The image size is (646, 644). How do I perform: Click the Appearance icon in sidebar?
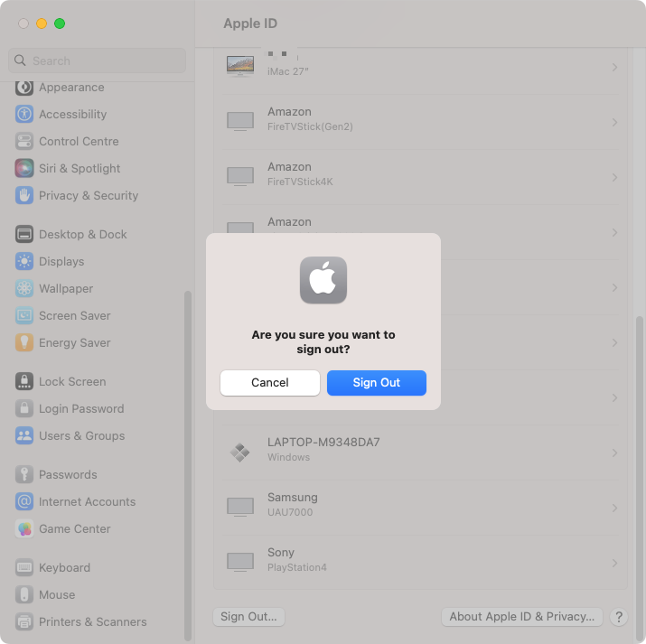pyautogui.click(x=24, y=88)
